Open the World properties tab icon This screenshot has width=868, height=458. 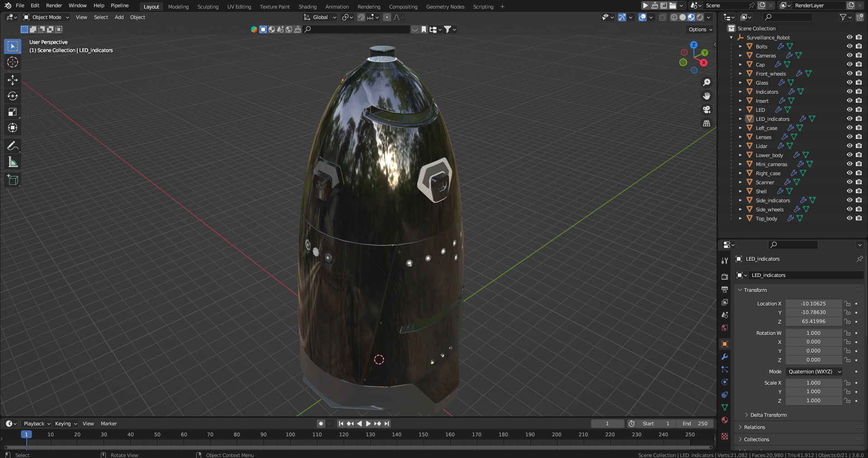[725, 328]
